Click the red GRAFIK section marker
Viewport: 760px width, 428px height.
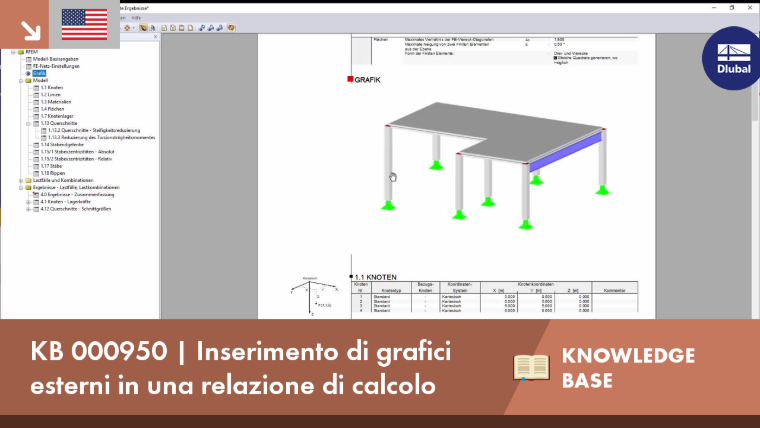pyautogui.click(x=350, y=79)
